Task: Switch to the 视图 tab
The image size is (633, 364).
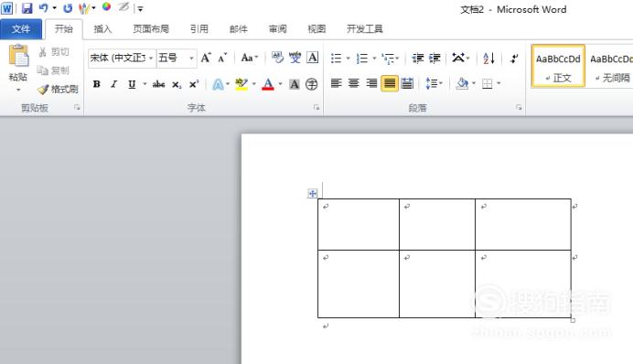Action: (316, 29)
